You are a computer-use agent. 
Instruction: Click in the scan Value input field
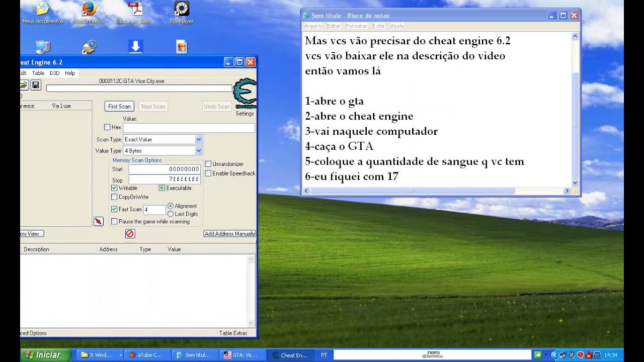[x=189, y=128]
